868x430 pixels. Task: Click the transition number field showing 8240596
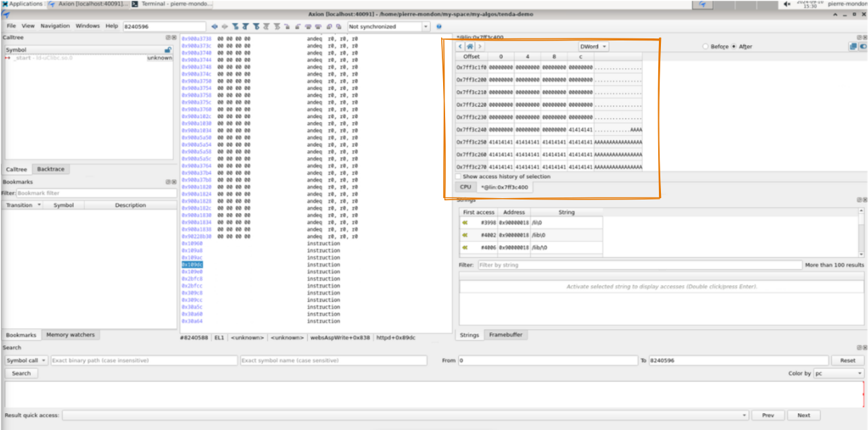(164, 26)
